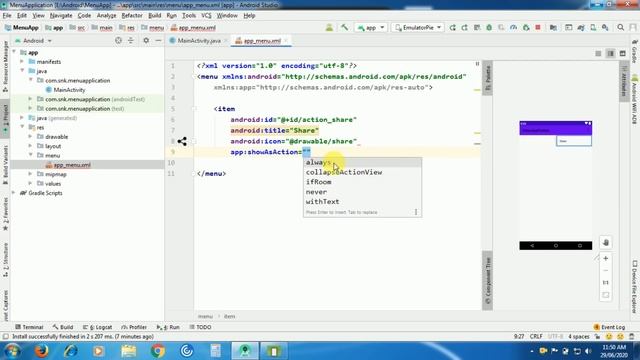Click the Sync Project with Gradle icon
The width and height of the screenshot is (640, 360).
pos(580,27)
